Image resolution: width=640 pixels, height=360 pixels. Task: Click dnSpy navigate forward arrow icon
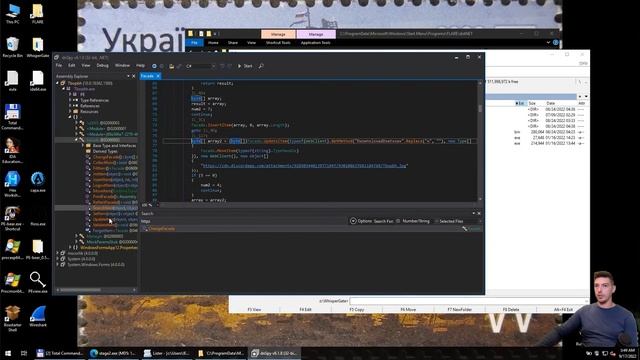[x=162, y=66]
